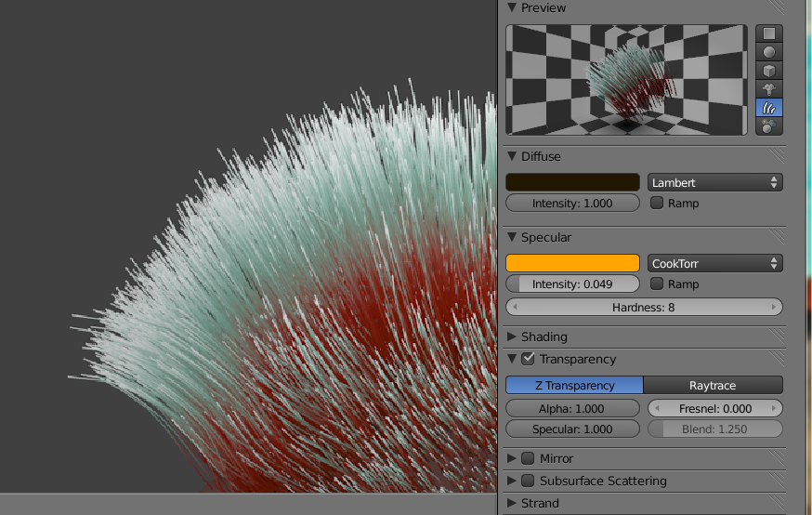Image resolution: width=812 pixels, height=515 pixels.
Task: Increase Hardness with its right arrow
Action: [x=774, y=308]
